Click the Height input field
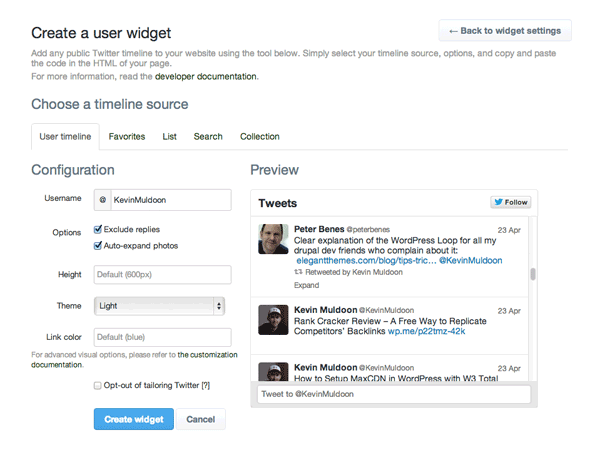 [163, 275]
